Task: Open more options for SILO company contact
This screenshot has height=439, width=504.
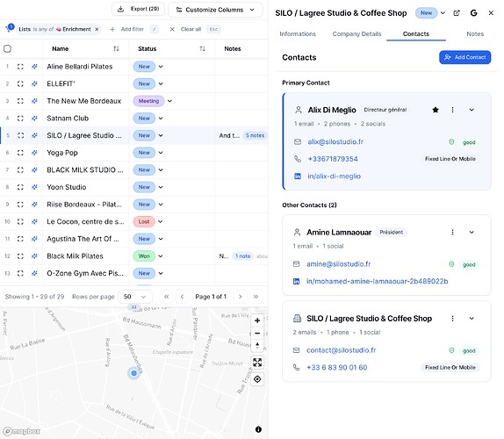Action: click(x=452, y=318)
